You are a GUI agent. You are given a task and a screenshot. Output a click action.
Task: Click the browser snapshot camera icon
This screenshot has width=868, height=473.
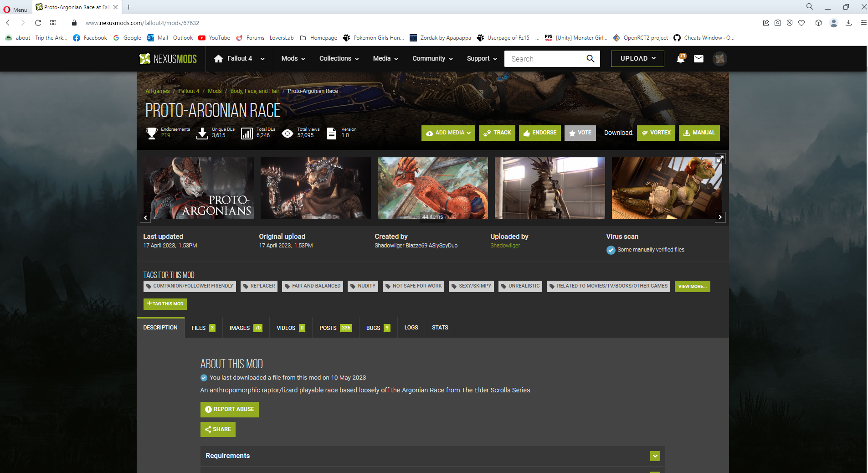778,23
